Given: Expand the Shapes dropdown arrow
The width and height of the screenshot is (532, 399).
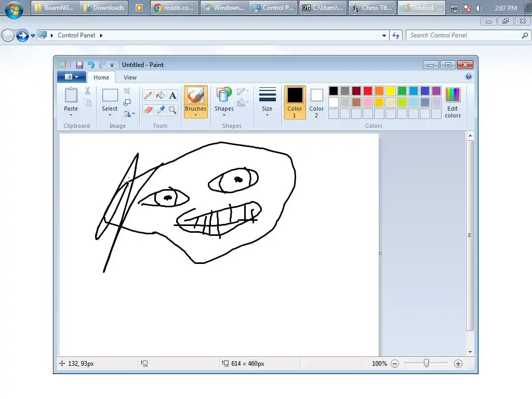Looking at the screenshot, I should [224, 115].
